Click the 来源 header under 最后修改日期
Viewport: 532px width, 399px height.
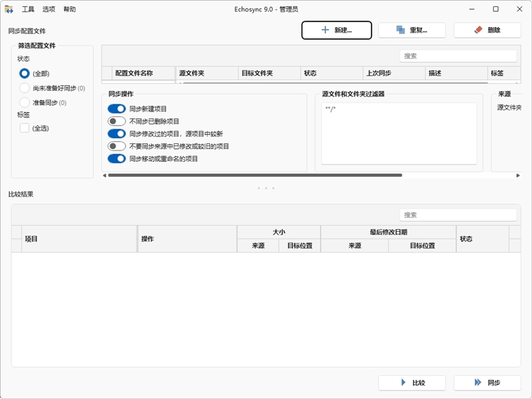pos(355,246)
